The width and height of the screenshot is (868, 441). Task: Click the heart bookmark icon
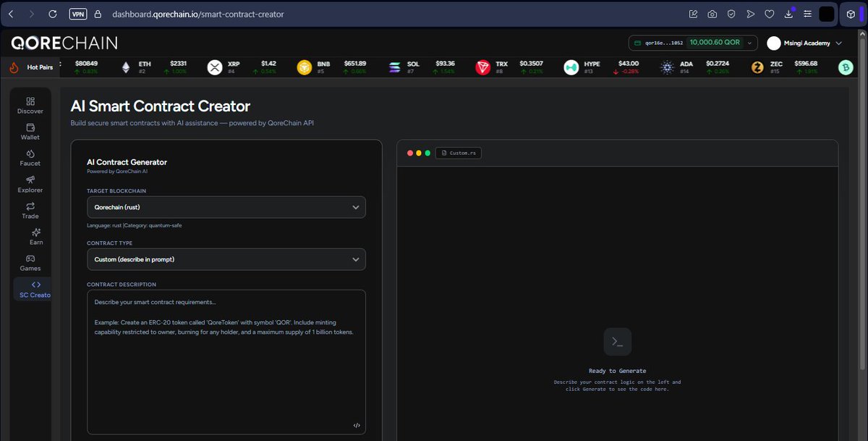[x=770, y=14]
